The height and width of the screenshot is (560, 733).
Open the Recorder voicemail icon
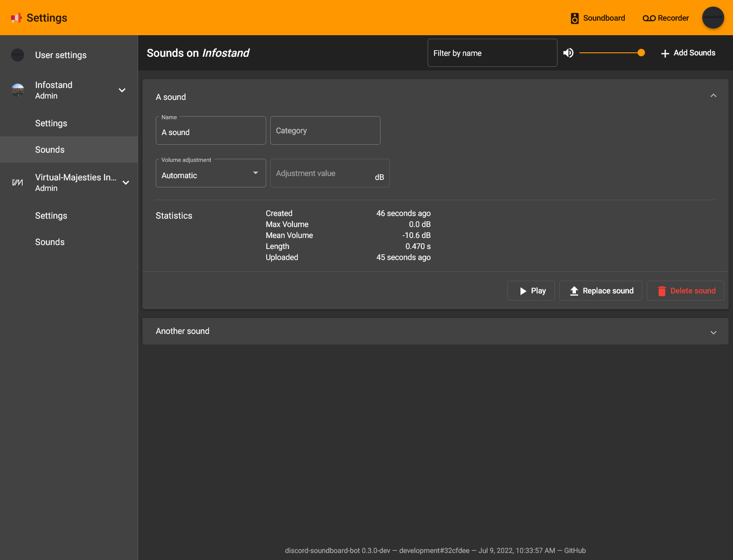[649, 18]
